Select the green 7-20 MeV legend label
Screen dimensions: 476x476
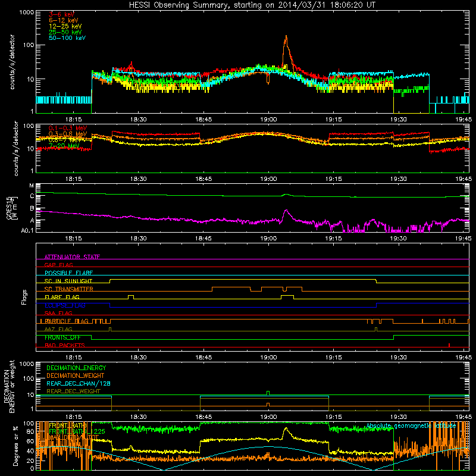tap(64, 146)
